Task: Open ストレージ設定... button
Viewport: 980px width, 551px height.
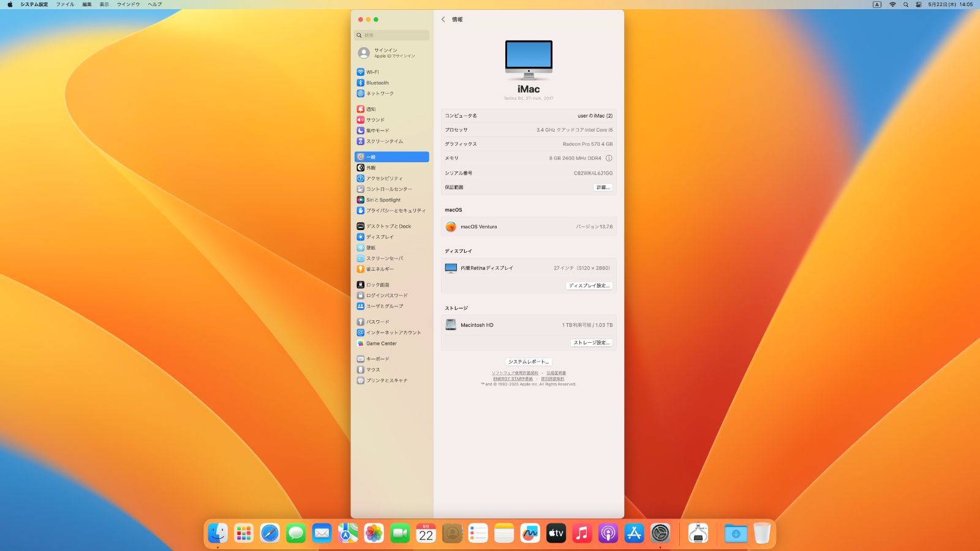Action: pyautogui.click(x=592, y=343)
